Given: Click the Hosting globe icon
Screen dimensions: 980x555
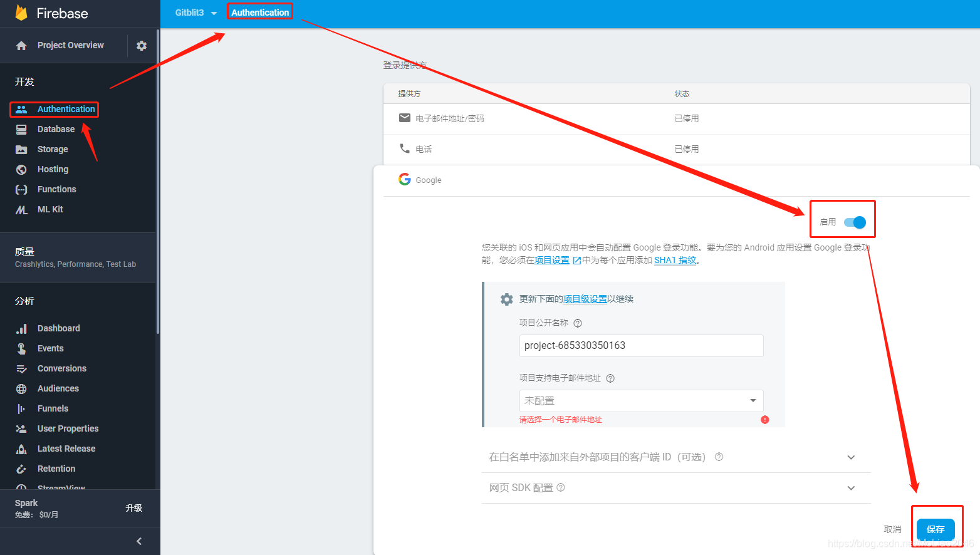Looking at the screenshot, I should point(21,169).
